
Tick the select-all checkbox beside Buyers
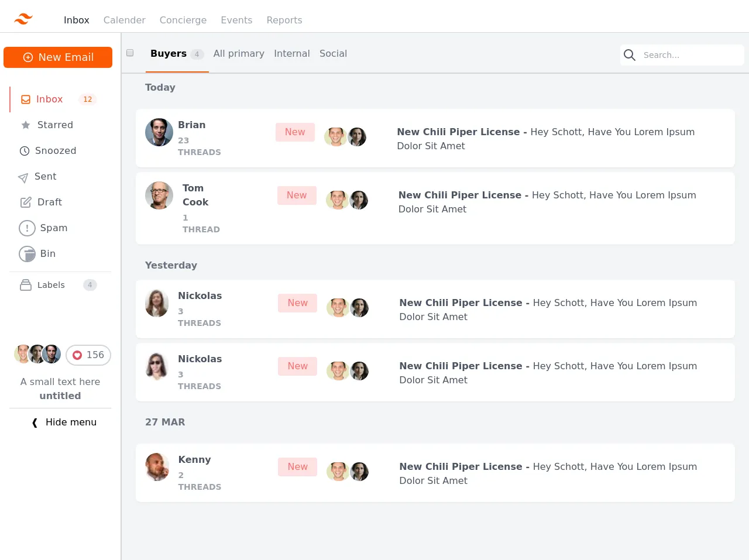(x=130, y=53)
